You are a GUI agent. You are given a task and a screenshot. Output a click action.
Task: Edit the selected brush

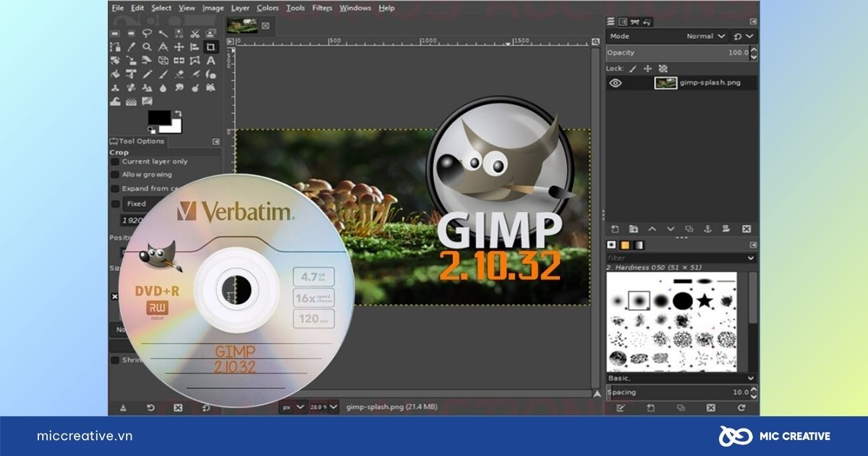[620, 408]
